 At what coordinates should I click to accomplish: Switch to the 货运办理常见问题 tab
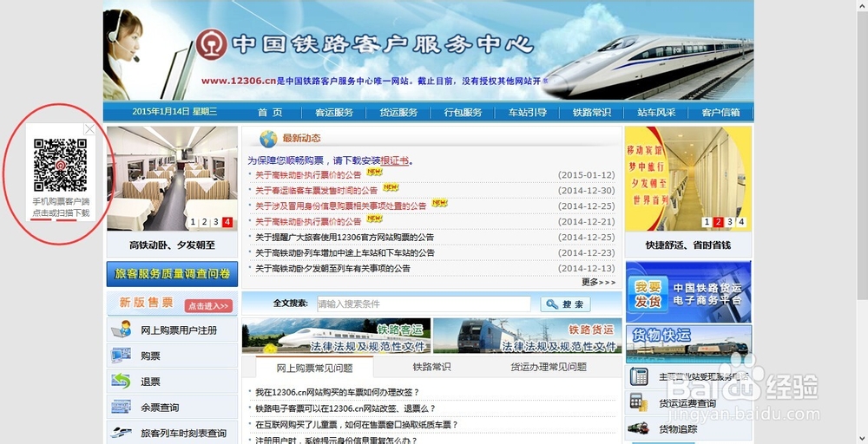[x=549, y=367]
